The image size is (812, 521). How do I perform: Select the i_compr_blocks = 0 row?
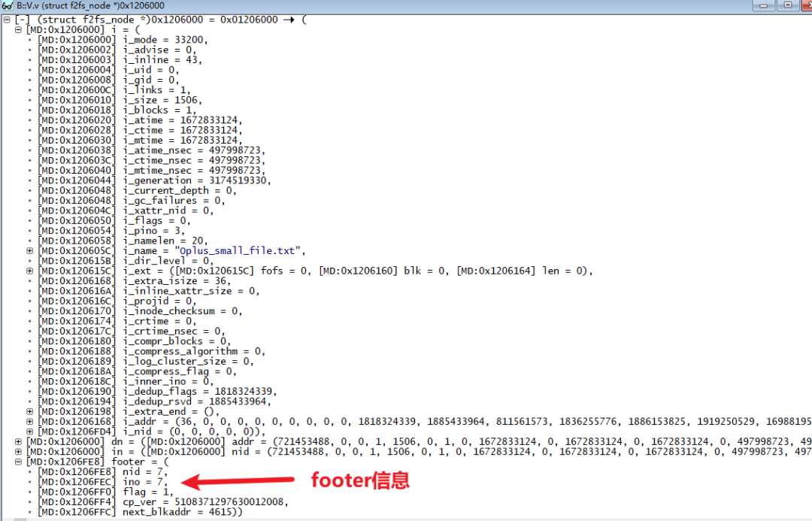[134, 341]
